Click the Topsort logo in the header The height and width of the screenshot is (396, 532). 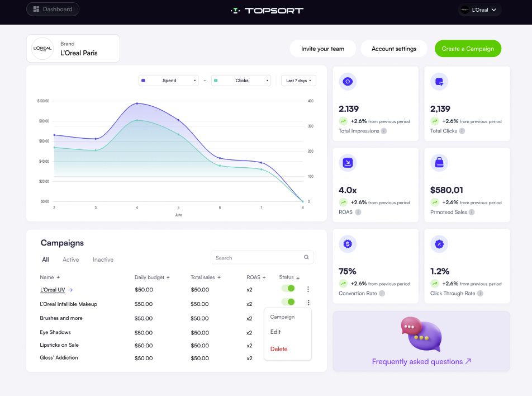click(267, 10)
